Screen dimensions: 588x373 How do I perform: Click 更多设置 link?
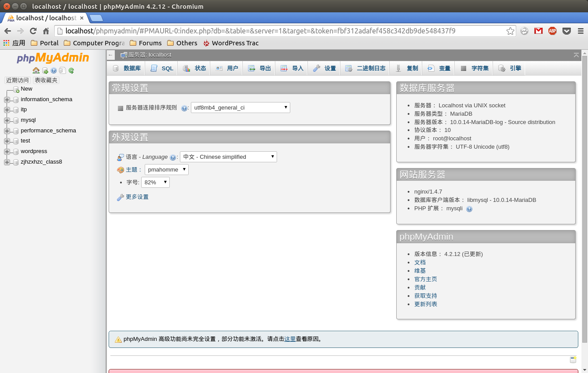coord(137,197)
